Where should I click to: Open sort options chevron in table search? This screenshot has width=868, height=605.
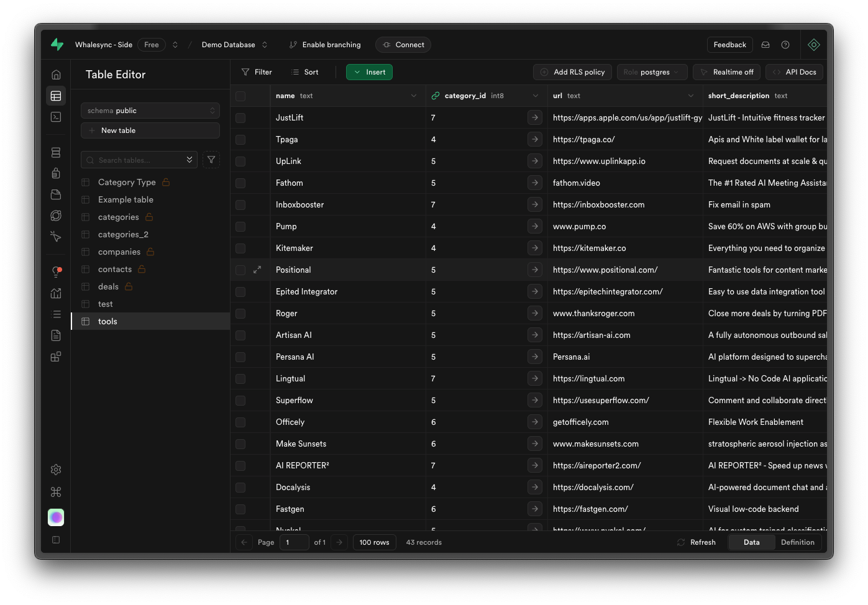pyautogui.click(x=190, y=160)
